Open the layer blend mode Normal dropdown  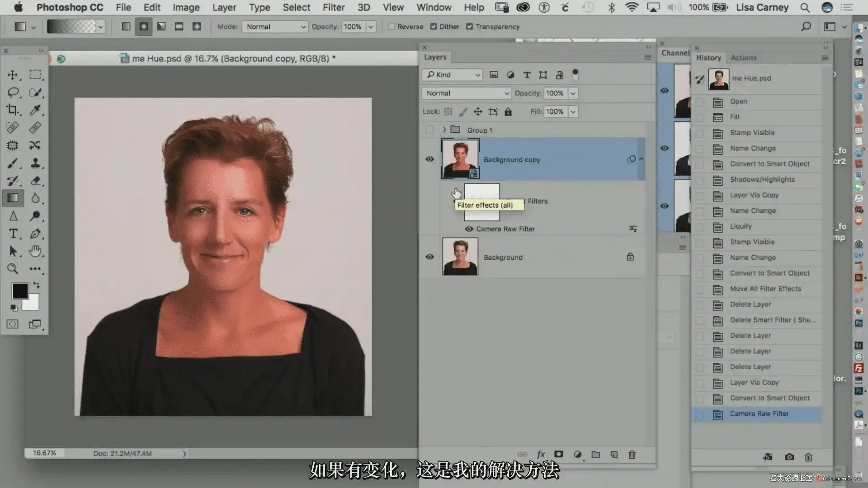[466, 93]
